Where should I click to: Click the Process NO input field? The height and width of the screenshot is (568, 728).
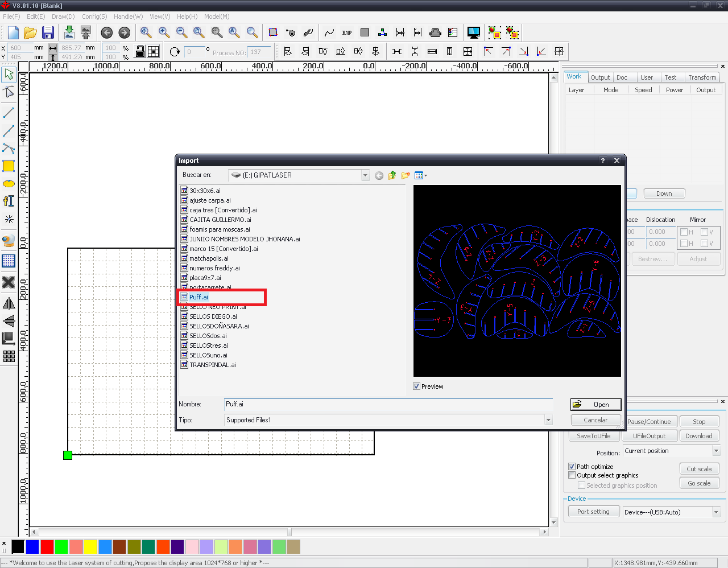[259, 52]
